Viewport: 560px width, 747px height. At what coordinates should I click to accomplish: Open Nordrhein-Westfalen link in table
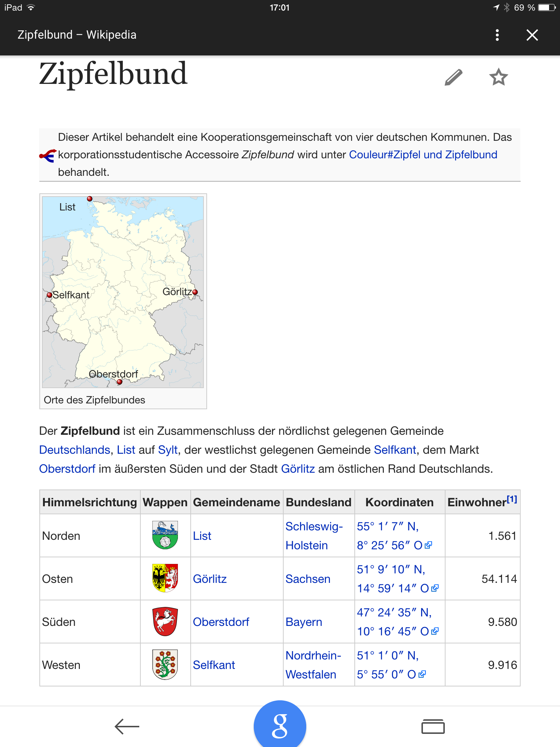pyautogui.click(x=313, y=665)
